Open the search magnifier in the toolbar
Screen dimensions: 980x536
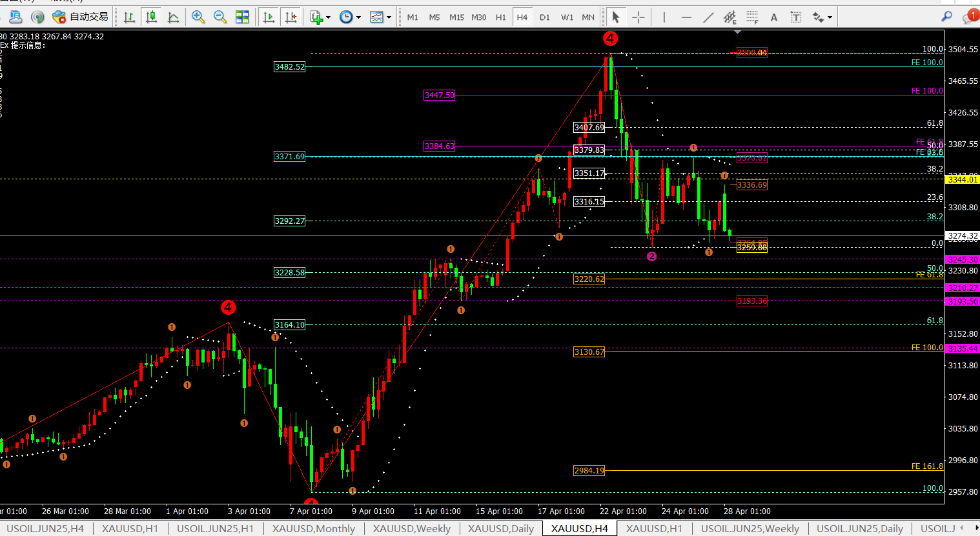coord(946,17)
